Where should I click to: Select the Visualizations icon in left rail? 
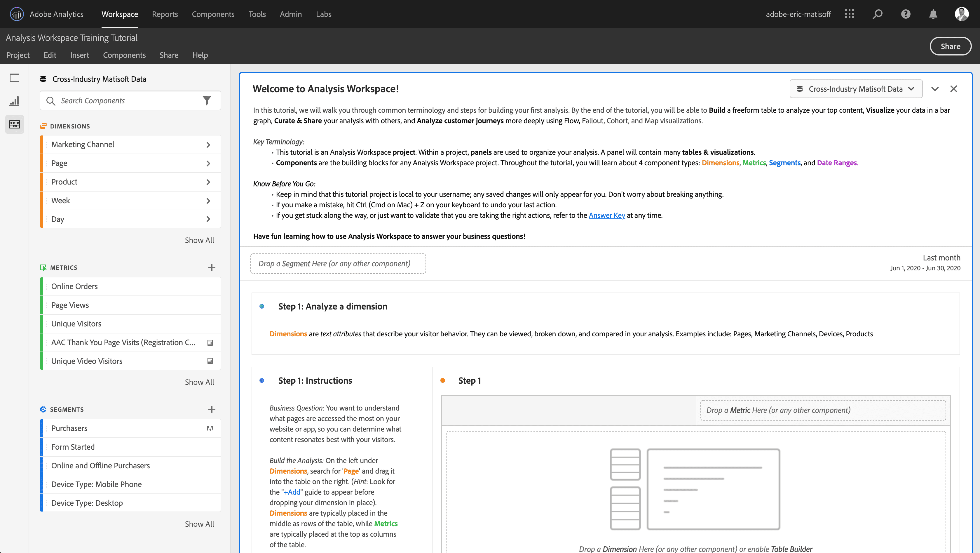tap(15, 101)
